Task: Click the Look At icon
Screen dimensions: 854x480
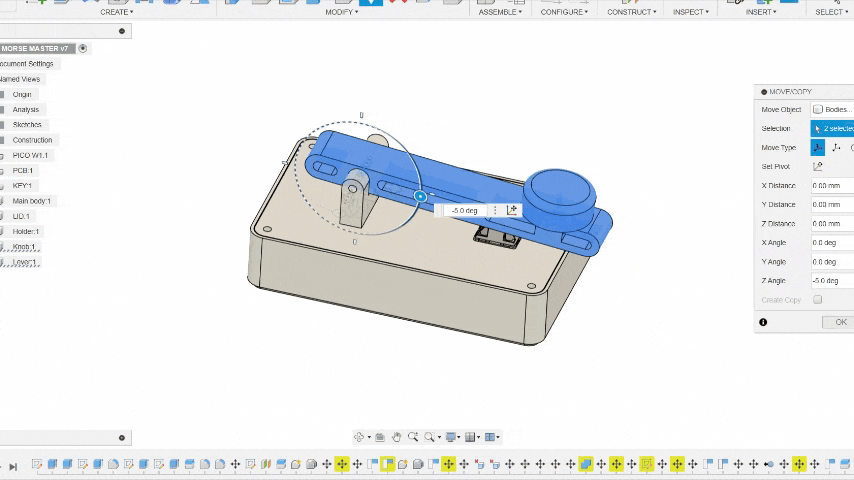Action: (x=380, y=437)
